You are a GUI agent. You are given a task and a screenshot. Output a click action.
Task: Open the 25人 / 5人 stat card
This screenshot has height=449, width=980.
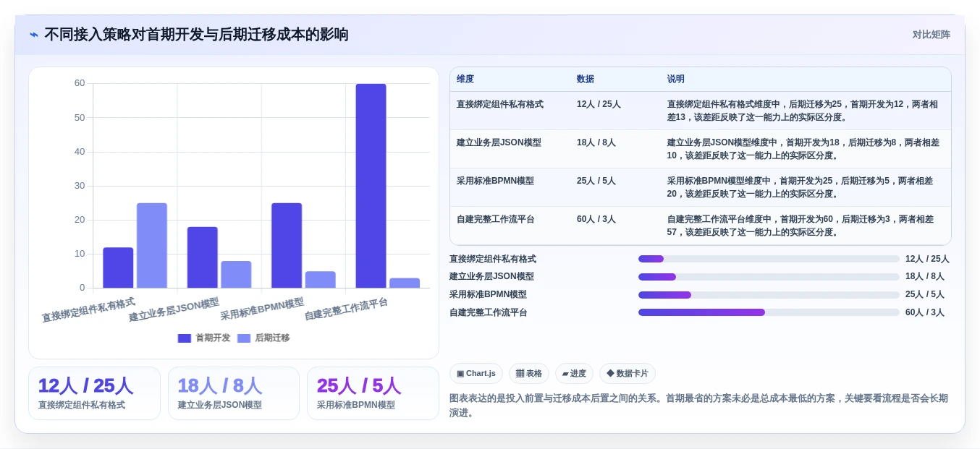pos(373,393)
